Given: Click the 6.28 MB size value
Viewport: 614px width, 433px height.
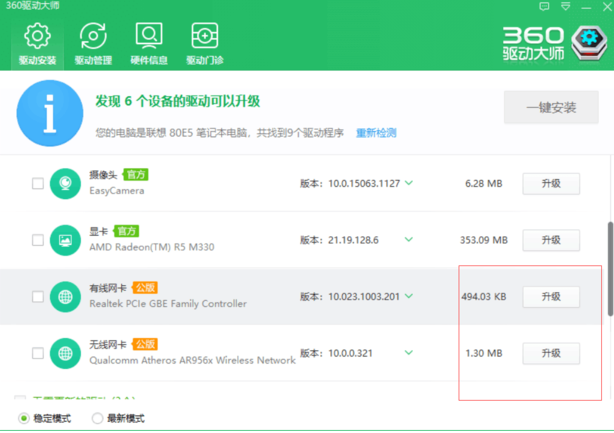Looking at the screenshot, I should tap(484, 184).
